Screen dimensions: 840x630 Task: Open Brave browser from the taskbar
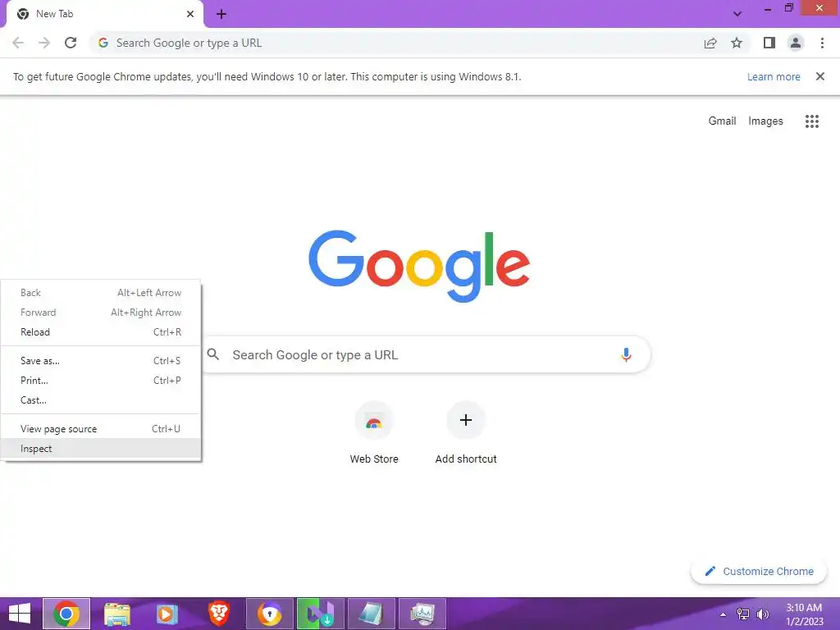pyautogui.click(x=218, y=614)
